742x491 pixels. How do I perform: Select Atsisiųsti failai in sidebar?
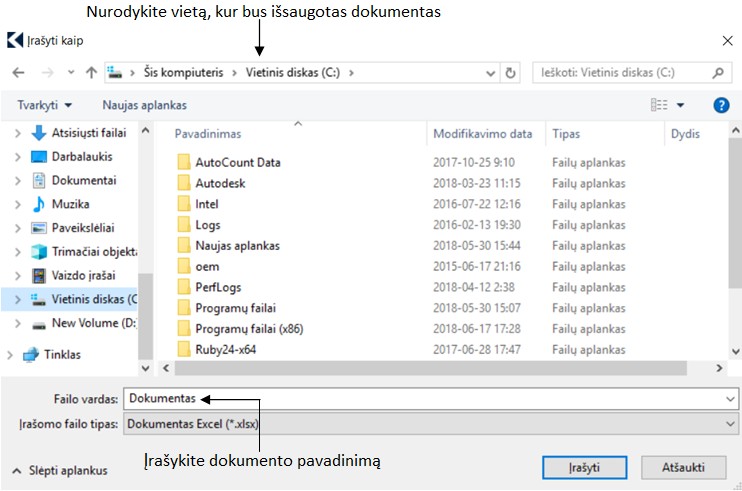[88, 133]
